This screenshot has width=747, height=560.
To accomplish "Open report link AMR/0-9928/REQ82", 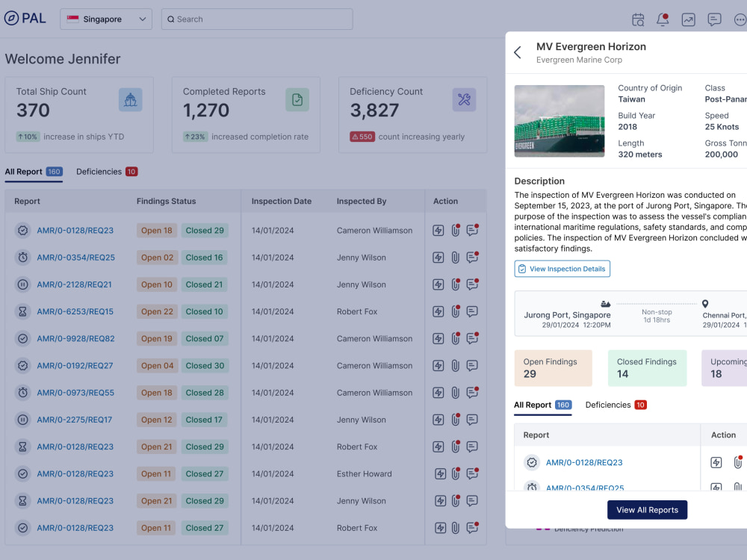I will 75,338.
